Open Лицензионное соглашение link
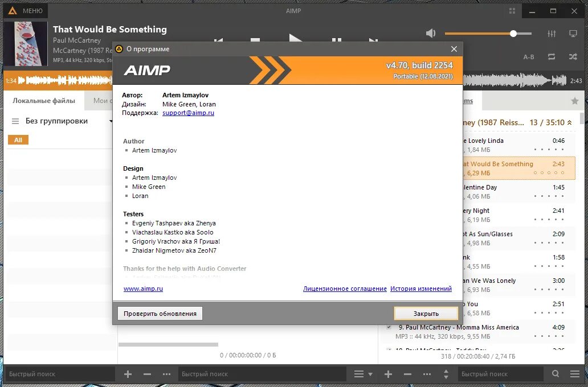 [x=345, y=289]
